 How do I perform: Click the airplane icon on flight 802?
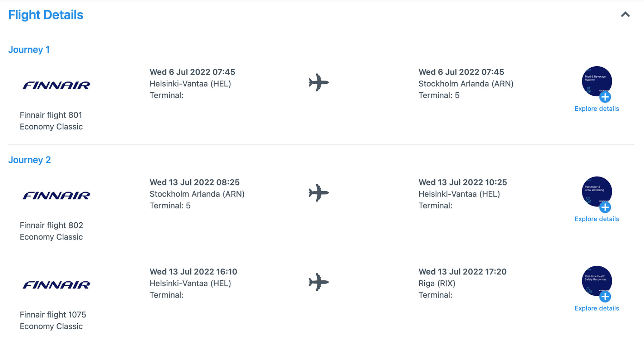click(318, 193)
